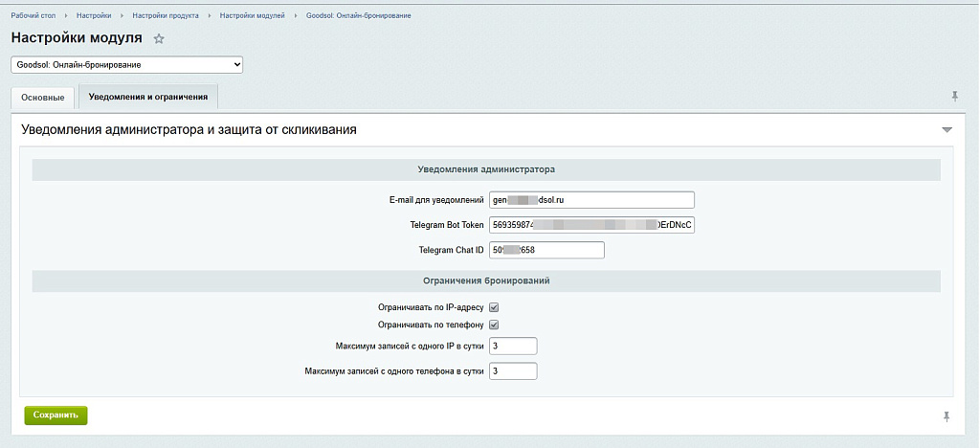This screenshot has width=980, height=448.
Task: Click the green Сохранить button
Action: (x=56, y=414)
